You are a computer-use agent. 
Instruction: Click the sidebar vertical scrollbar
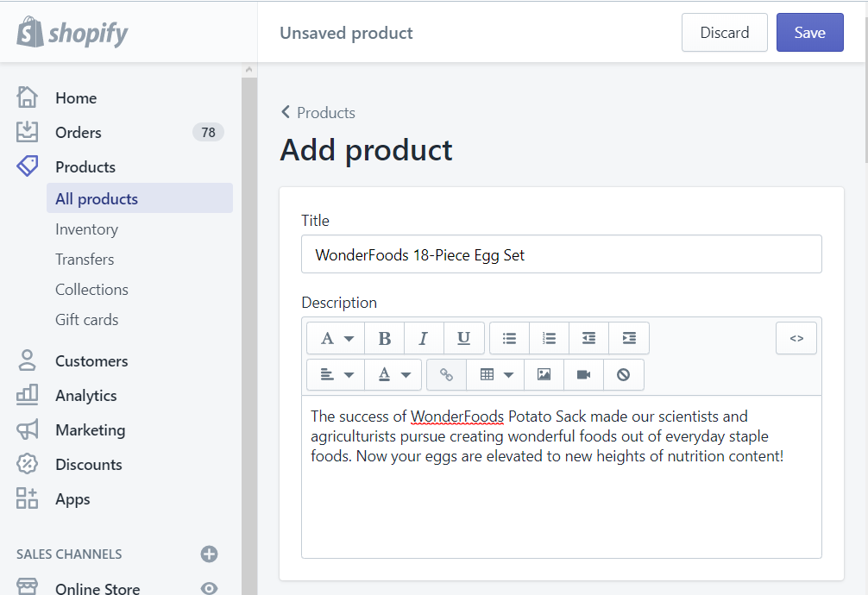coord(249,336)
